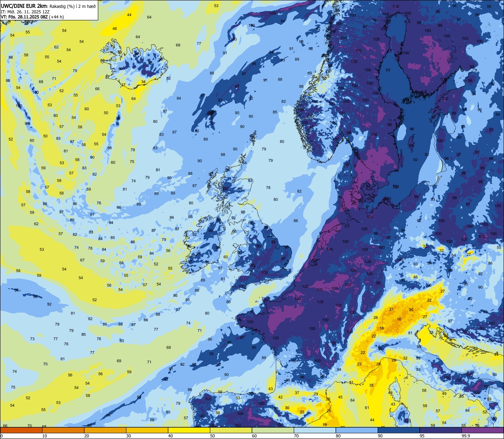Image resolution: width=504 pixels, height=439 pixels.
Task: Click the 50–60 yellow-green legend swatch
Action: 231,430
